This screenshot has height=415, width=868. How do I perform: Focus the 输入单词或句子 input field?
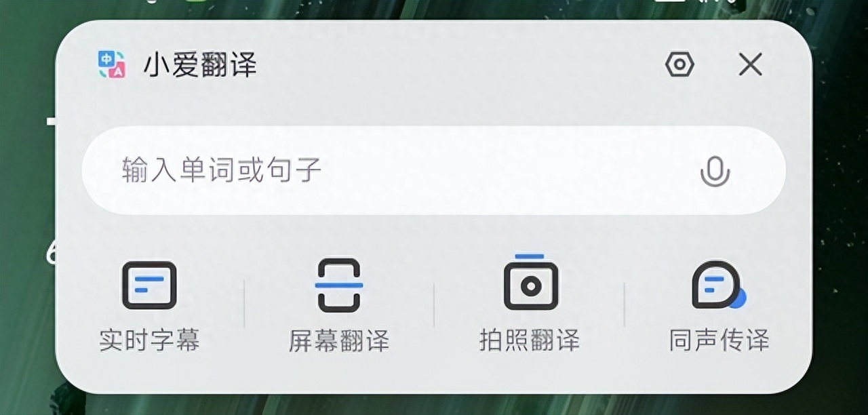click(434, 171)
